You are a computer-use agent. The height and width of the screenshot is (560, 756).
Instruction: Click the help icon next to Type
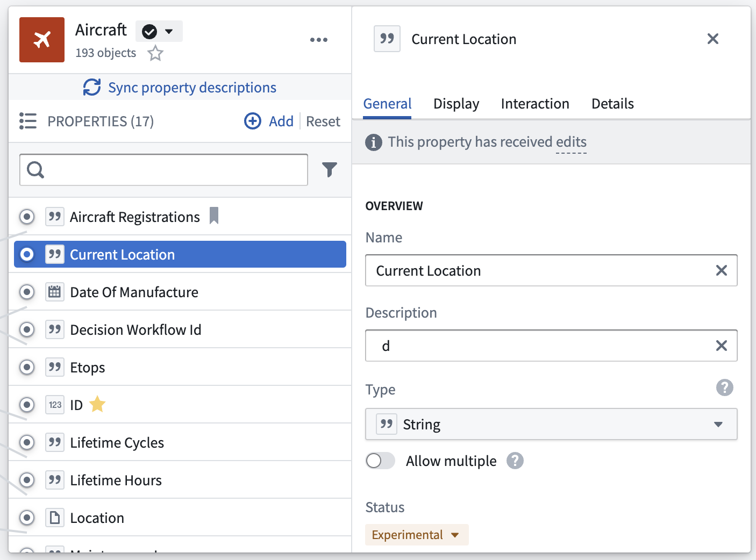[725, 387]
